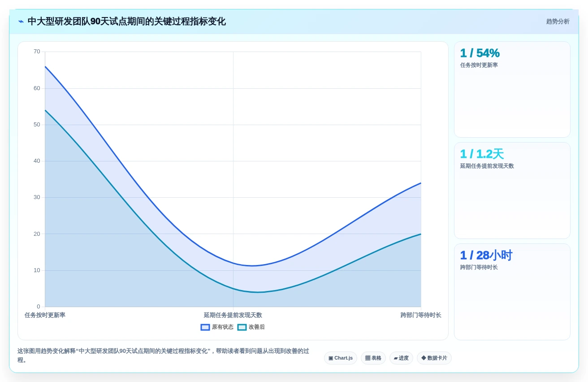
Task: Click the 1 / 28小时 value
Action: point(486,255)
